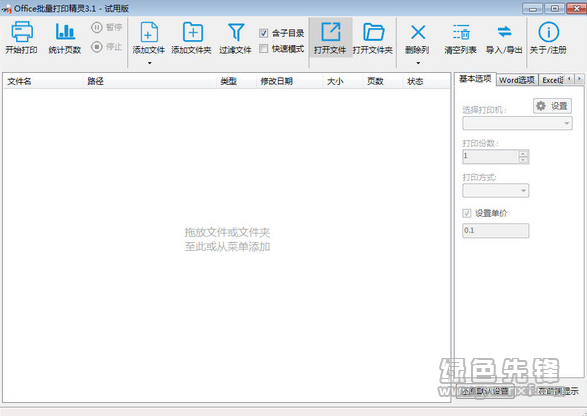This screenshot has height=416, width=587.
Task: Click the 统计页数 bar chart icon
Action: (65, 31)
